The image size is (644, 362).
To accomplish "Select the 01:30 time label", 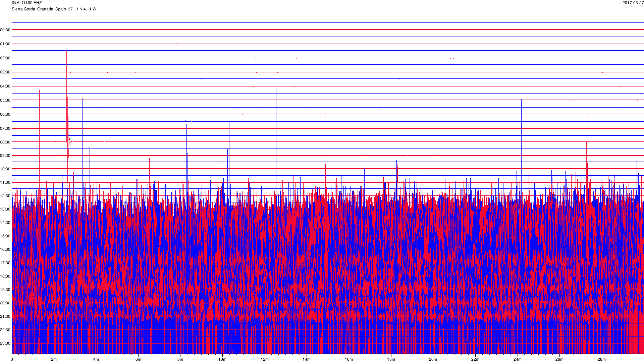I will [5, 44].
